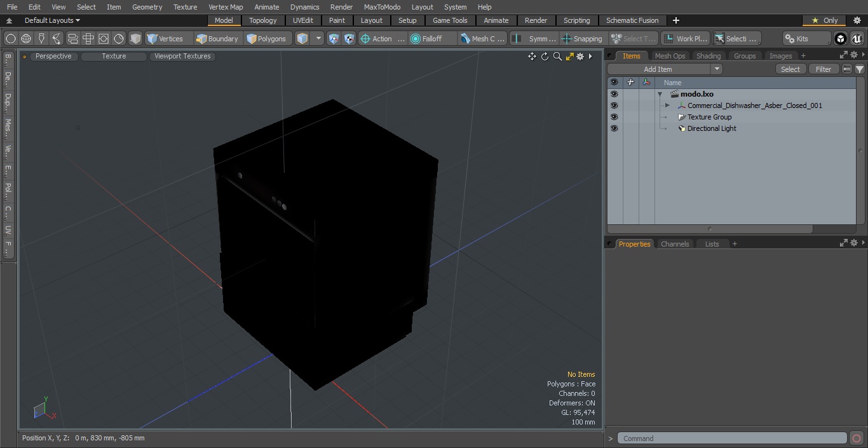868x448 pixels.
Task: Click the gray cube item mode icon
Action: [135, 39]
